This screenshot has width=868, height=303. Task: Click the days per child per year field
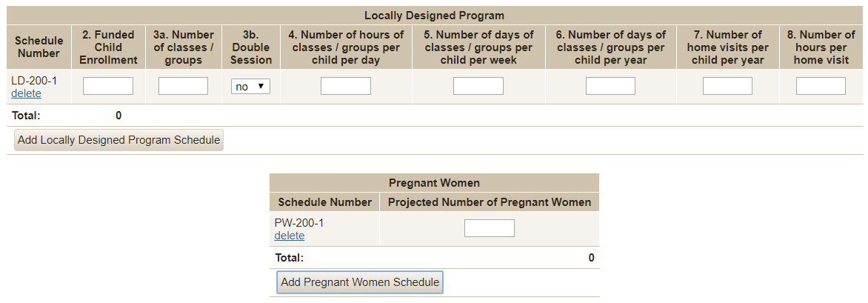pos(610,86)
